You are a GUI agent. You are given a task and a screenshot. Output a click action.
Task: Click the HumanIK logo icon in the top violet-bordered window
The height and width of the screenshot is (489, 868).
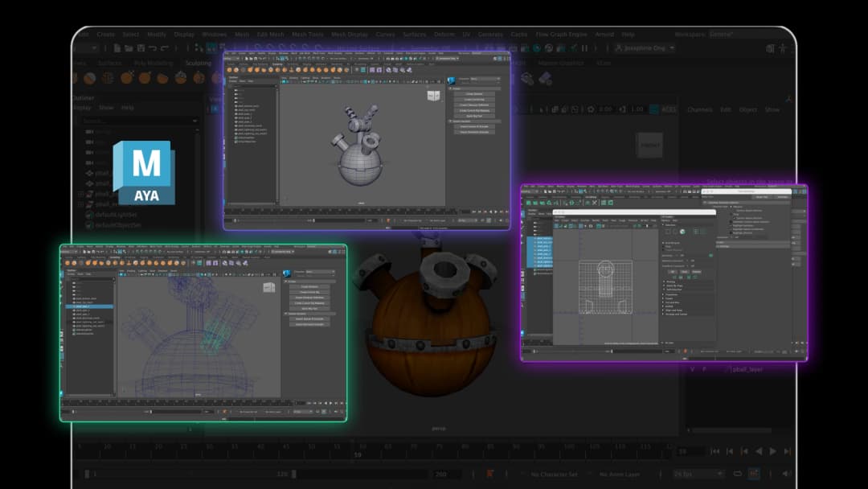(x=451, y=81)
